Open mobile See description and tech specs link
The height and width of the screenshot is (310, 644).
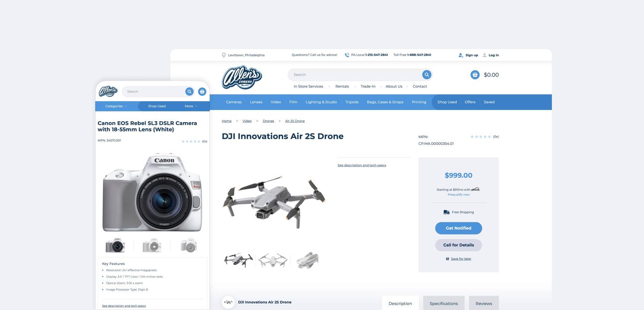[x=124, y=306]
